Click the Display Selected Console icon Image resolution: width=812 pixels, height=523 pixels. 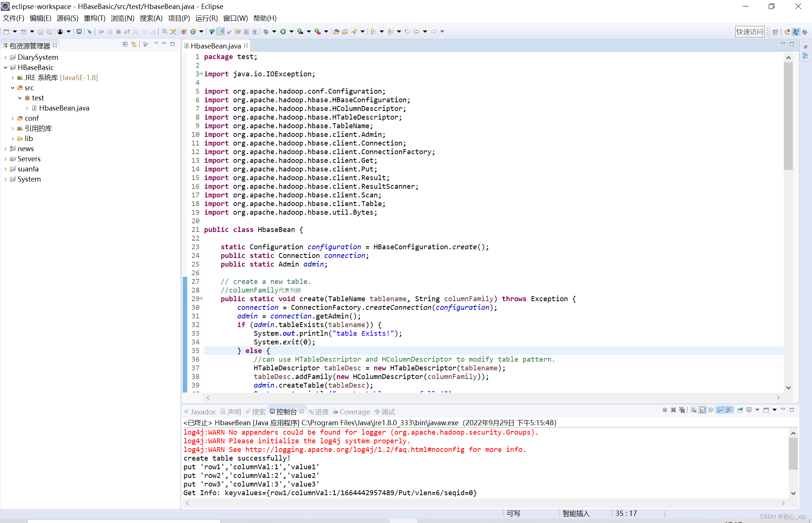point(749,410)
